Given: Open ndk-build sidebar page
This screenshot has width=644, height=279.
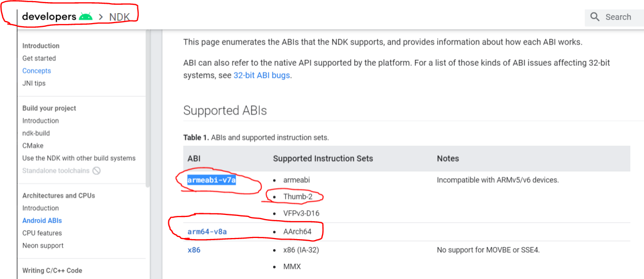Looking at the screenshot, I should (36, 133).
